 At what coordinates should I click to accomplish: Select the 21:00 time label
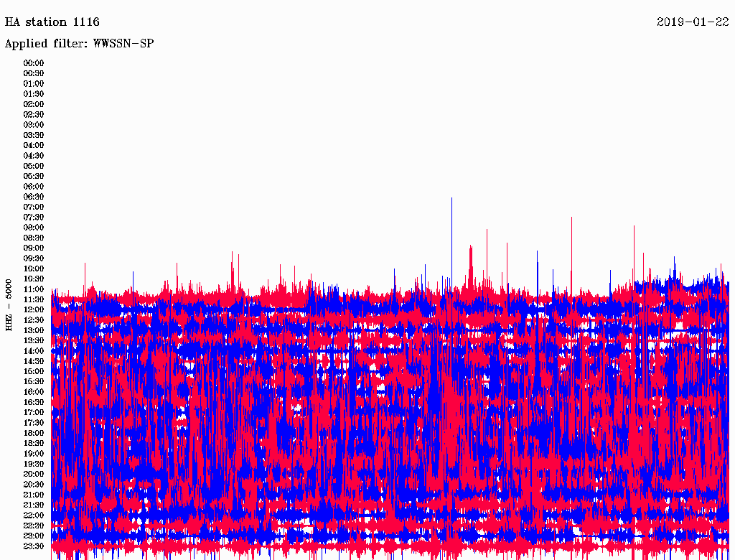pyautogui.click(x=34, y=495)
